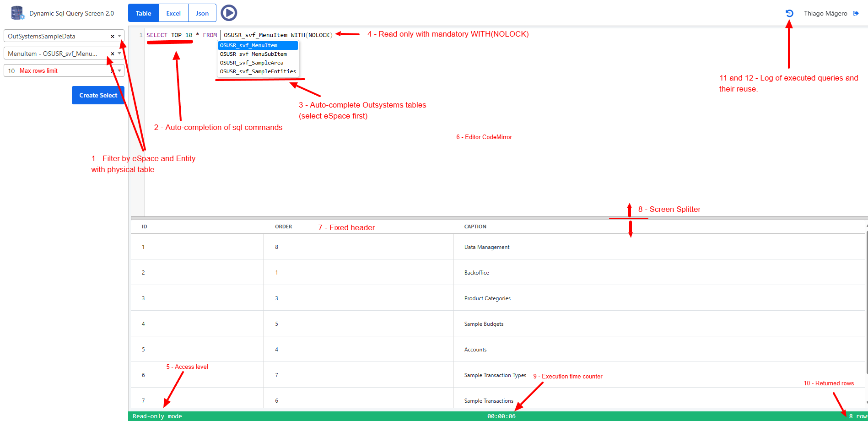This screenshot has width=868, height=421.
Task: Choose OSUSR_svf_MenuSubItem from autocomplete list
Action: 258,54
